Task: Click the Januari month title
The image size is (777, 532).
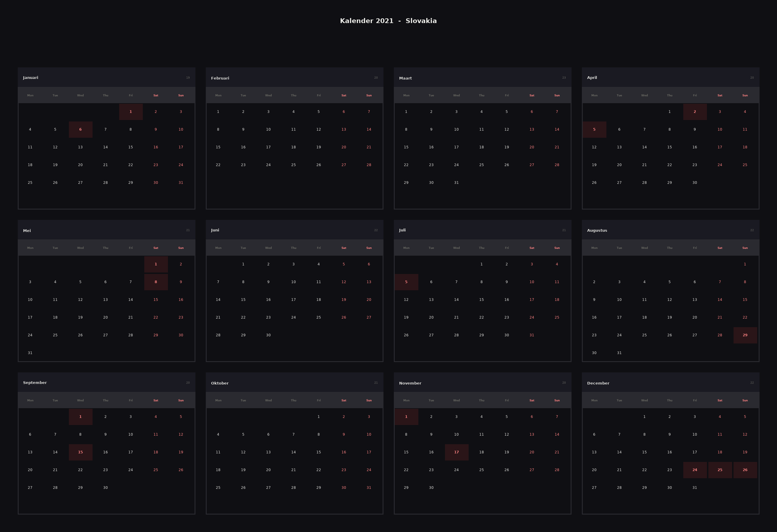Action: pyautogui.click(x=30, y=77)
